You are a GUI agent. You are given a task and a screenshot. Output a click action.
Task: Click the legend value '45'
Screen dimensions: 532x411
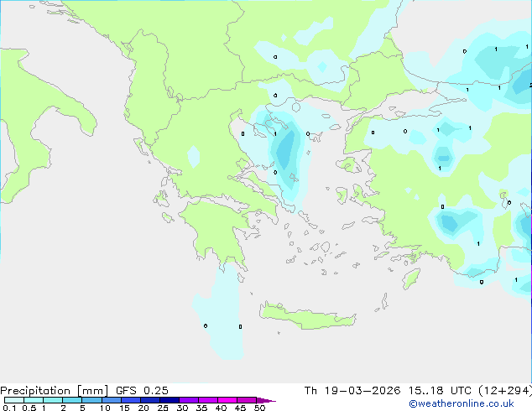point(240,408)
